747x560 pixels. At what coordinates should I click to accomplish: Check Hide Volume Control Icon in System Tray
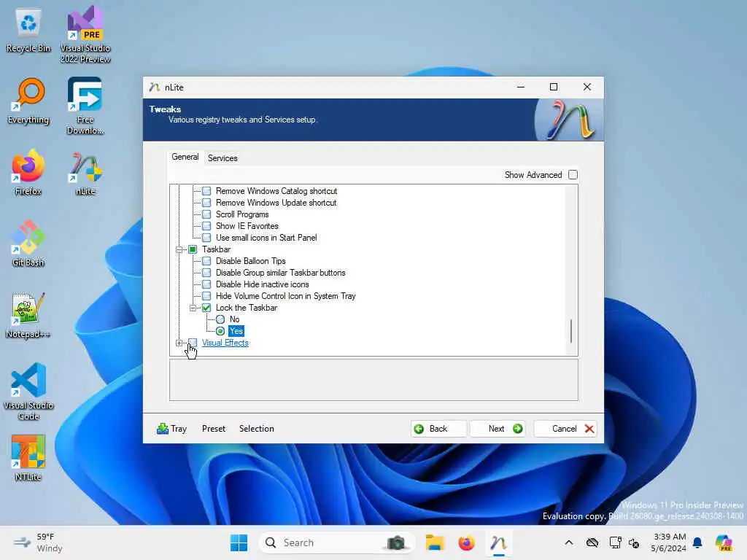coord(206,296)
